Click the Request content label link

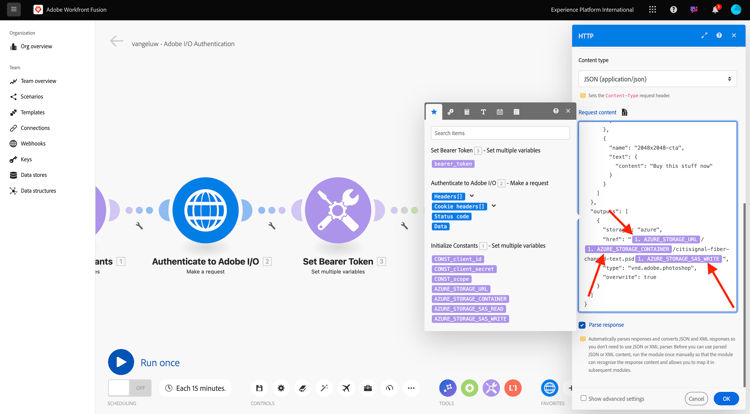tap(597, 112)
